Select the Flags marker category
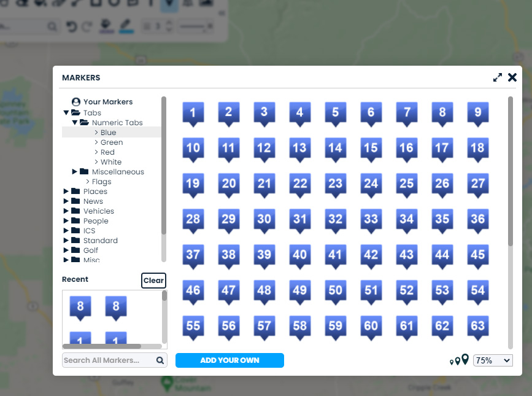 click(101, 182)
